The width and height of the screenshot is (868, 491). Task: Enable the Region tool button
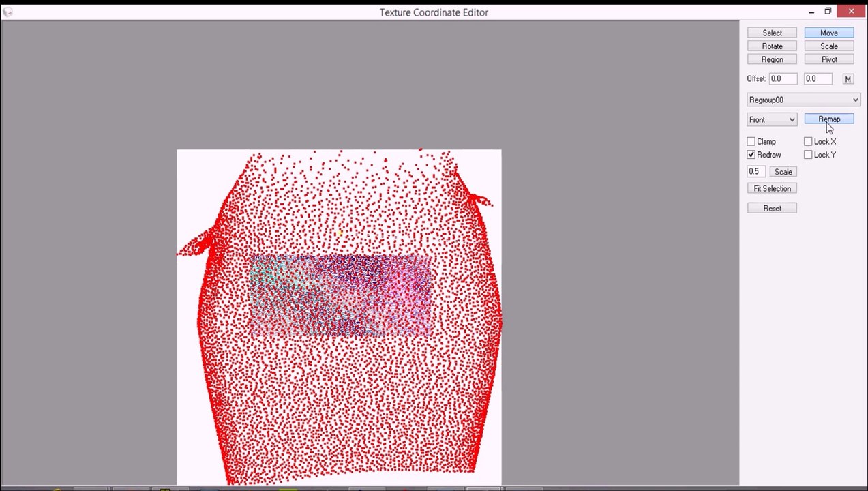[x=772, y=59]
